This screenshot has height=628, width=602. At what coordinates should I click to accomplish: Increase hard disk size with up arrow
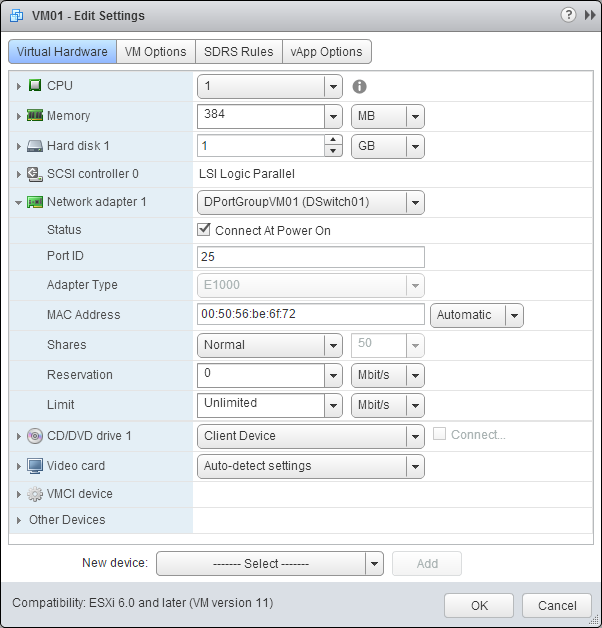coord(334,141)
